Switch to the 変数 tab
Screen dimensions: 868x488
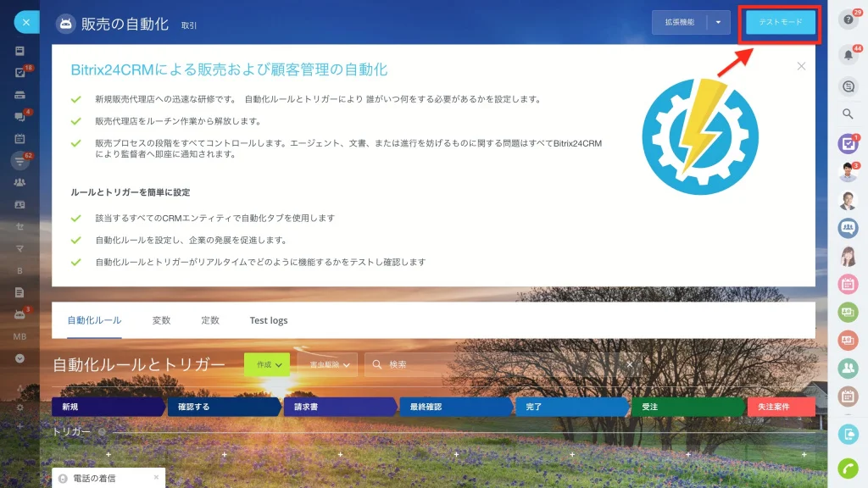coord(161,320)
